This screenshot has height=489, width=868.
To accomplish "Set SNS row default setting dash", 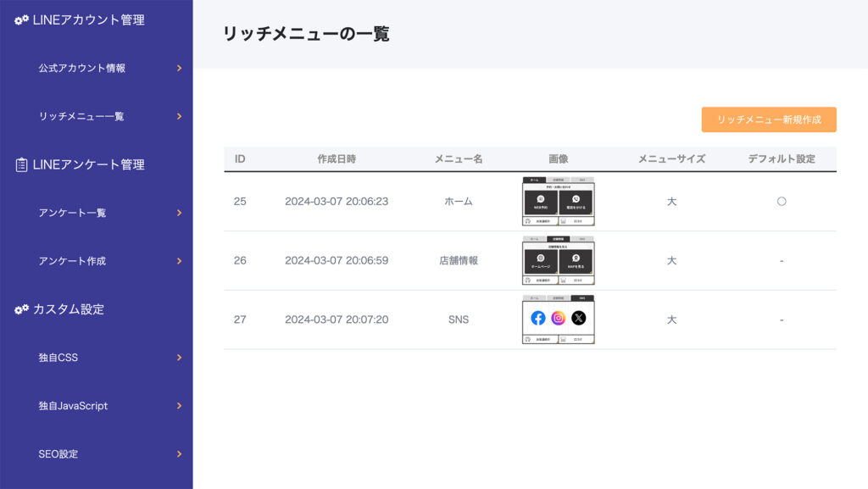I will 782,320.
